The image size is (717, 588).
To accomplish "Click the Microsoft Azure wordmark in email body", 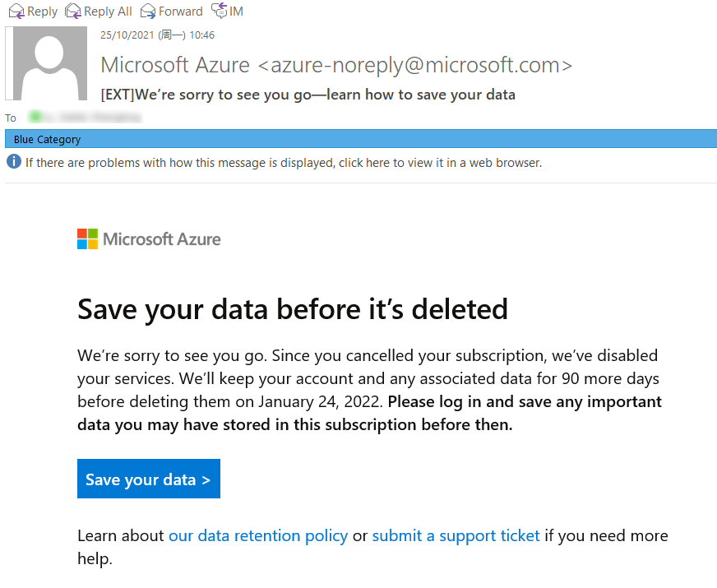I will coord(162,239).
